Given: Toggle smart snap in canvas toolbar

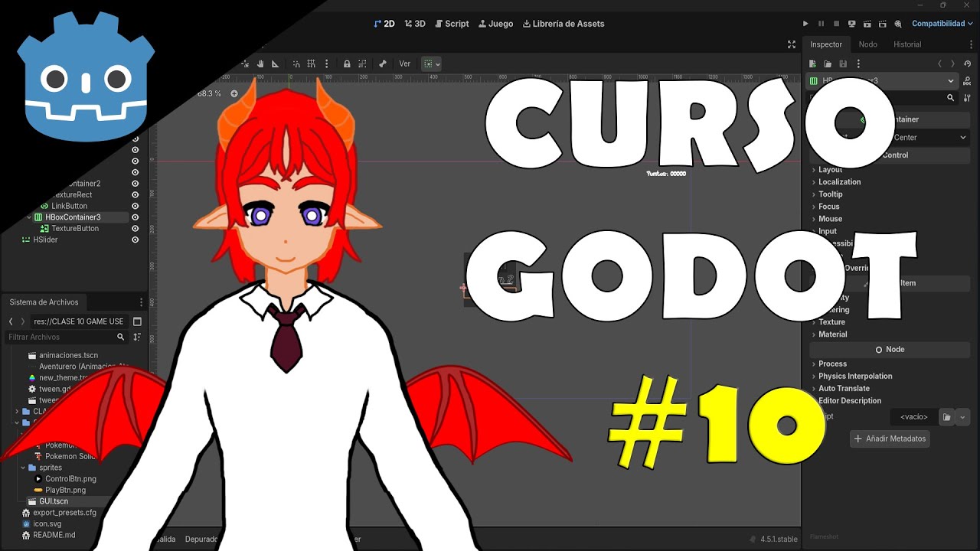Looking at the screenshot, I should point(296,64).
